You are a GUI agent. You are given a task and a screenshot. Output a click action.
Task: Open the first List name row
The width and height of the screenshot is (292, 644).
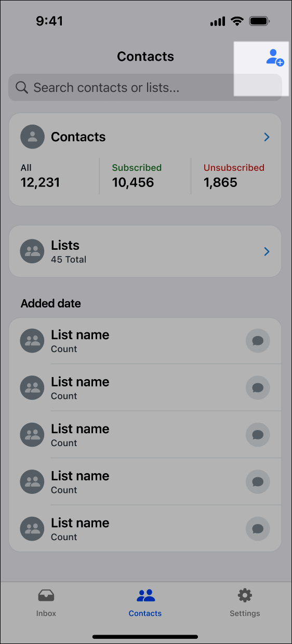click(x=145, y=341)
